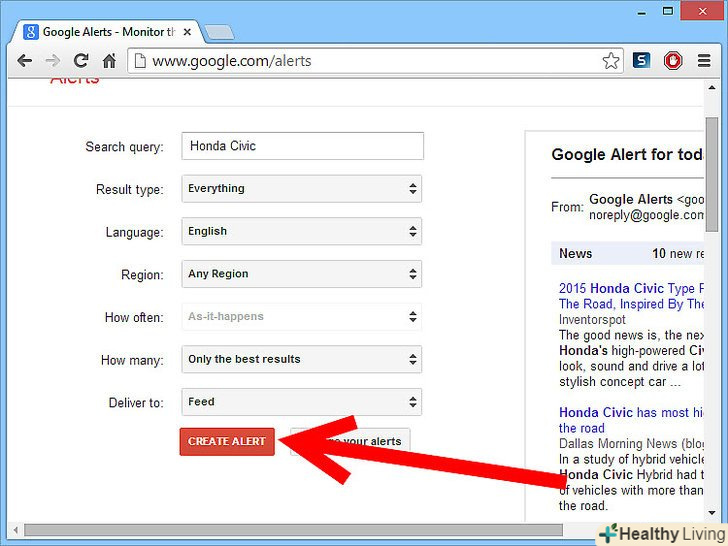Image resolution: width=728 pixels, height=546 pixels.
Task: Click in the Search query field
Action: point(302,146)
